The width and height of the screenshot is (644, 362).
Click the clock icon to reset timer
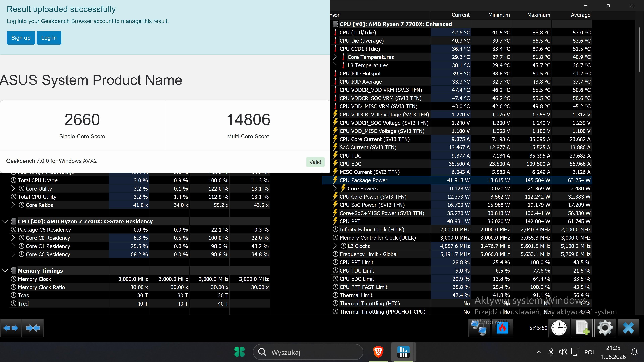pyautogui.click(x=559, y=328)
